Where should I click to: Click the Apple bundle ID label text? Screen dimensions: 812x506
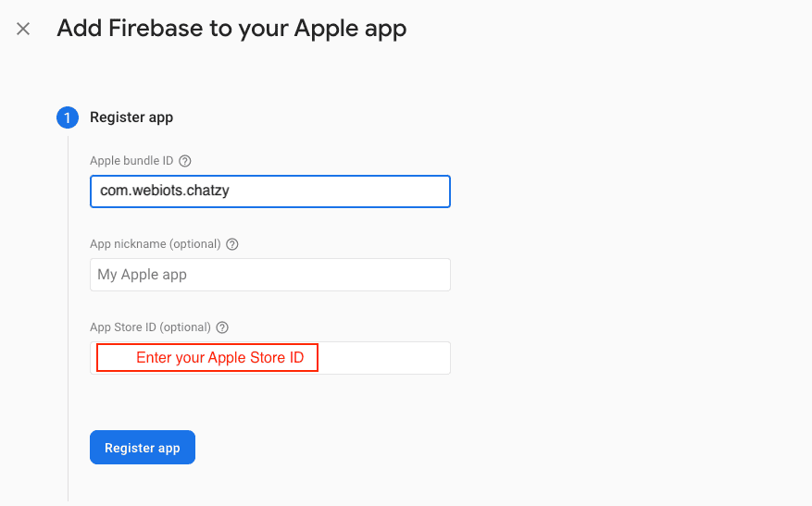tap(131, 161)
